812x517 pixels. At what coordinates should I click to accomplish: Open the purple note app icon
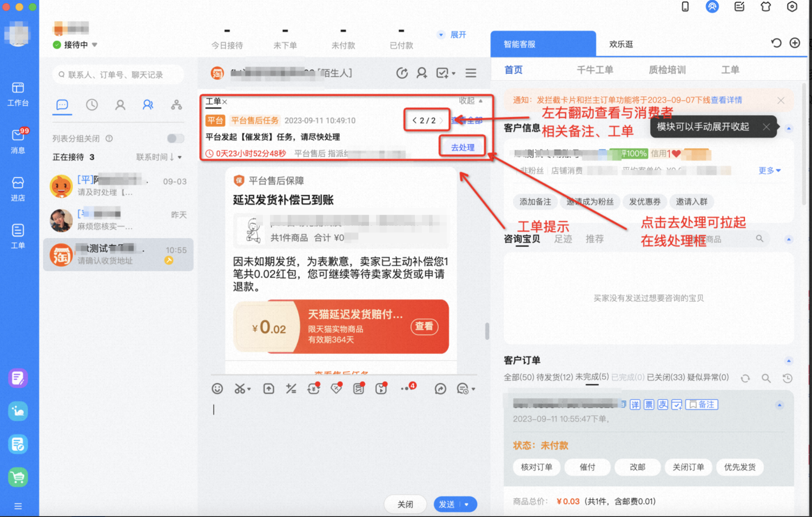click(18, 378)
